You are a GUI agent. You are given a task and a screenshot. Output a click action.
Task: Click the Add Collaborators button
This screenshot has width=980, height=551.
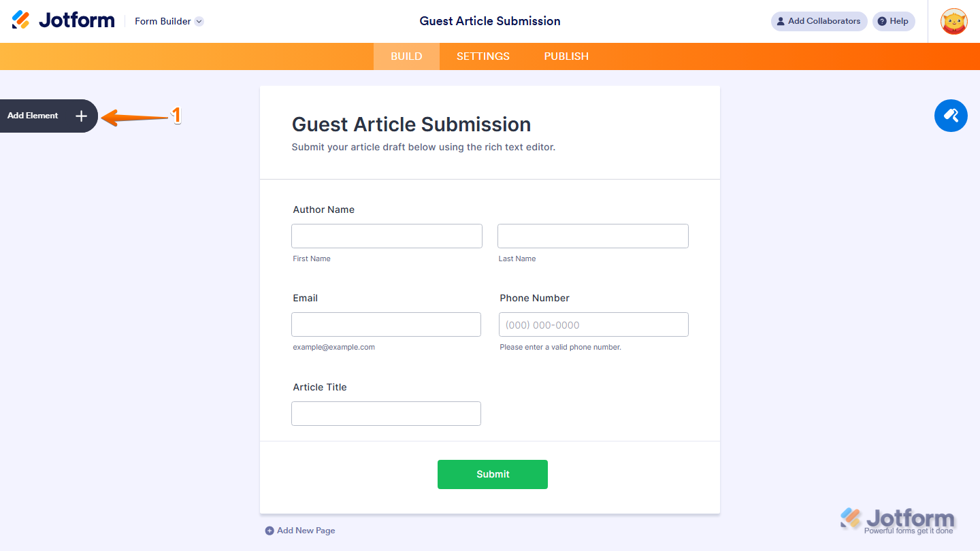[x=819, y=21]
